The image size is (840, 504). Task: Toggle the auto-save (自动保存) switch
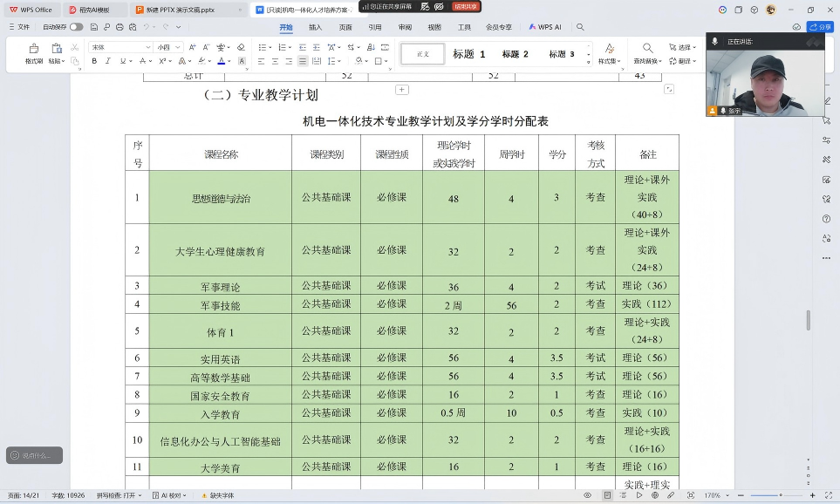point(77,27)
